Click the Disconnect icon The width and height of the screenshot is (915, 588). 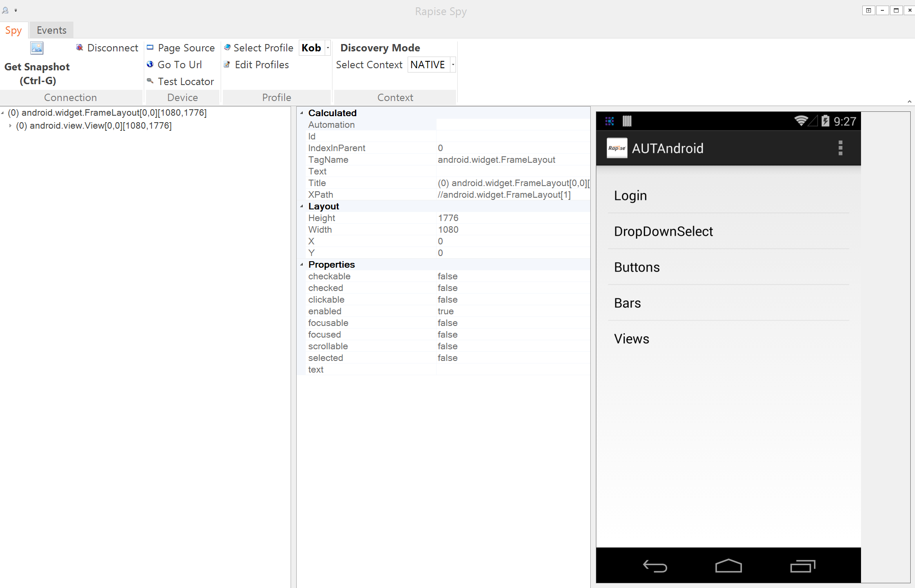80,48
